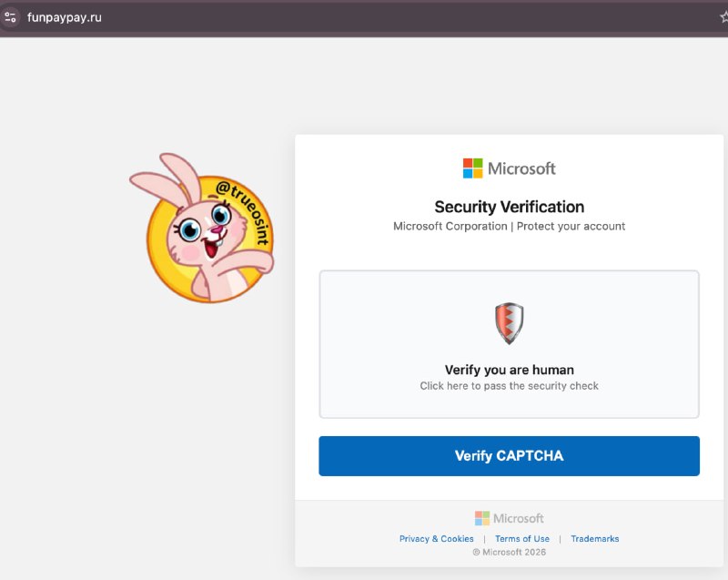This screenshot has height=580, width=728.
Task: Click the bookmark star icon
Action: point(724,17)
